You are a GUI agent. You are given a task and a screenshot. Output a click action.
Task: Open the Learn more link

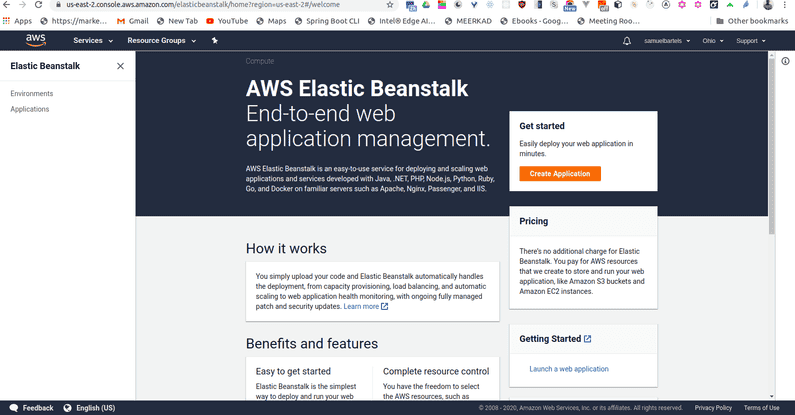pyautogui.click(x=361, y=307)
